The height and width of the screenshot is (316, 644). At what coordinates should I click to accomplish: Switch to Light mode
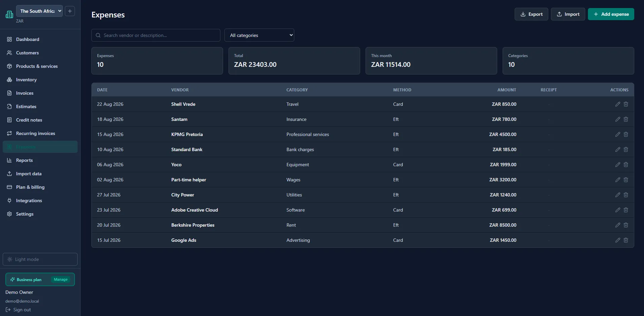[40, 259]
